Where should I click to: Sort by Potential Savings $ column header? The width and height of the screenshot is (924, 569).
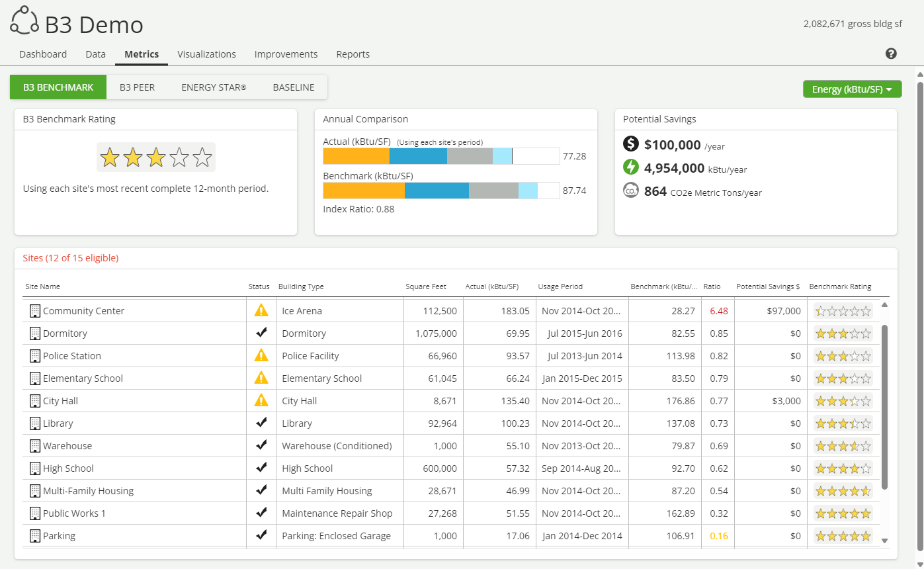point(768,286)
